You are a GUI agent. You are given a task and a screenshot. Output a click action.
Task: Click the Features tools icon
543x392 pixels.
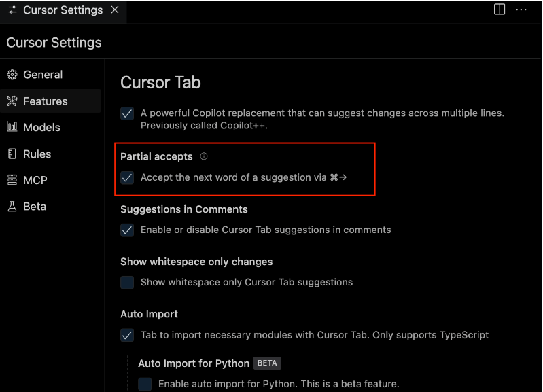click(x=12, y=101)
